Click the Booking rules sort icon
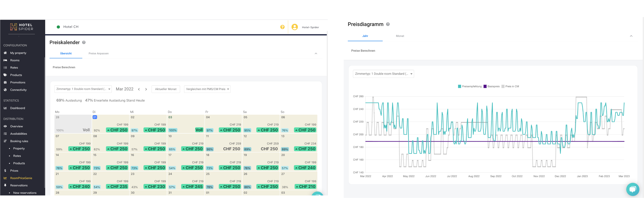Image resolution: width=644 pixels, height=215 pixels. [5, 141]
